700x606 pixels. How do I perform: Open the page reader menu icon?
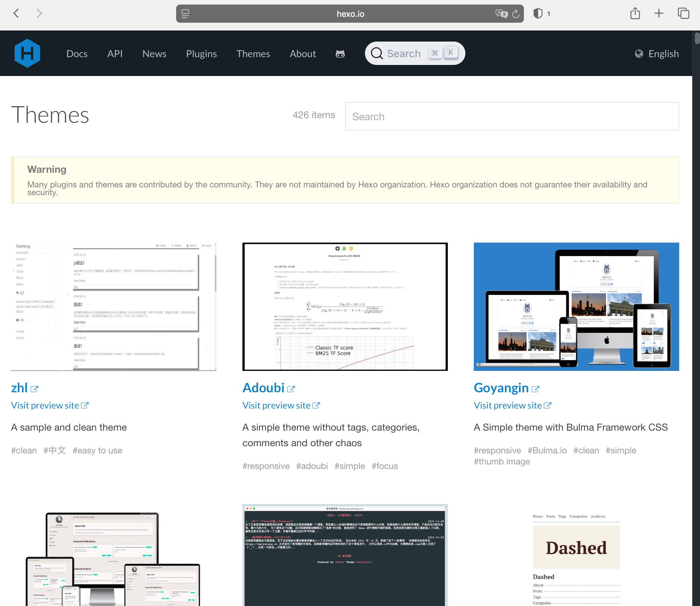(x=185, y=14)
